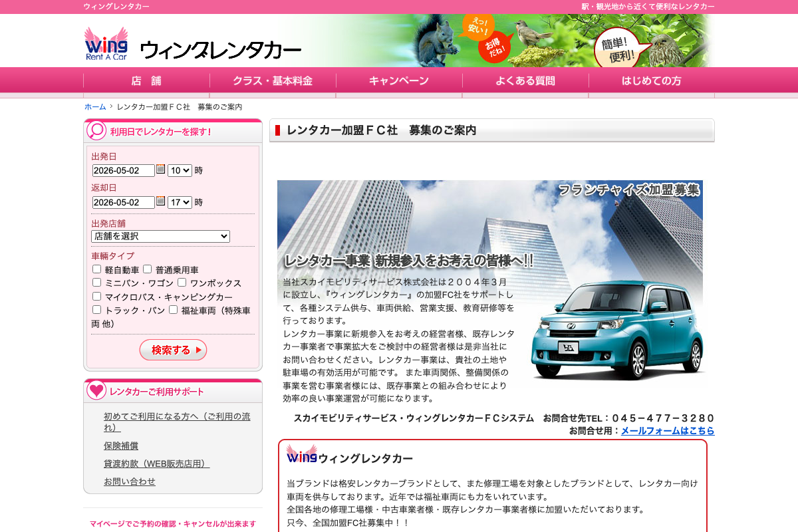The width and height of the screenshot is (798, 532).
Task: Click the 駅・観光地から近くて便利なレンタカー tagline
Action: (x=648, y=7)
